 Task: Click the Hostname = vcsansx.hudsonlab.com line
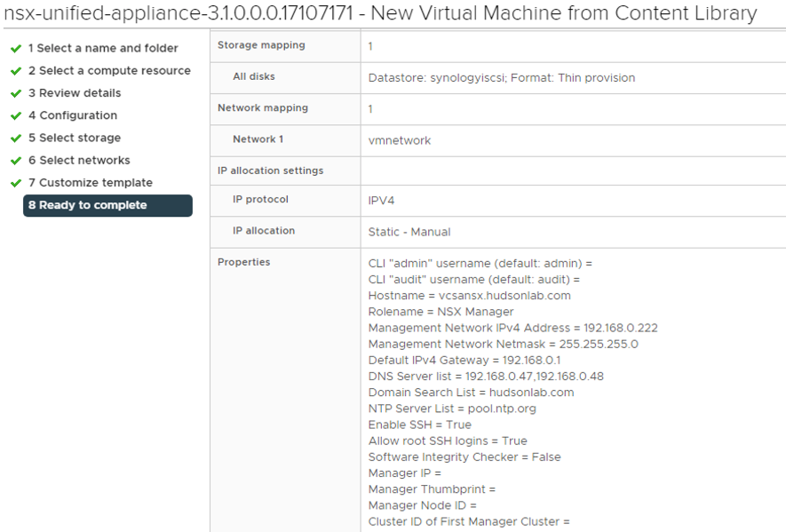pos(469,296)
